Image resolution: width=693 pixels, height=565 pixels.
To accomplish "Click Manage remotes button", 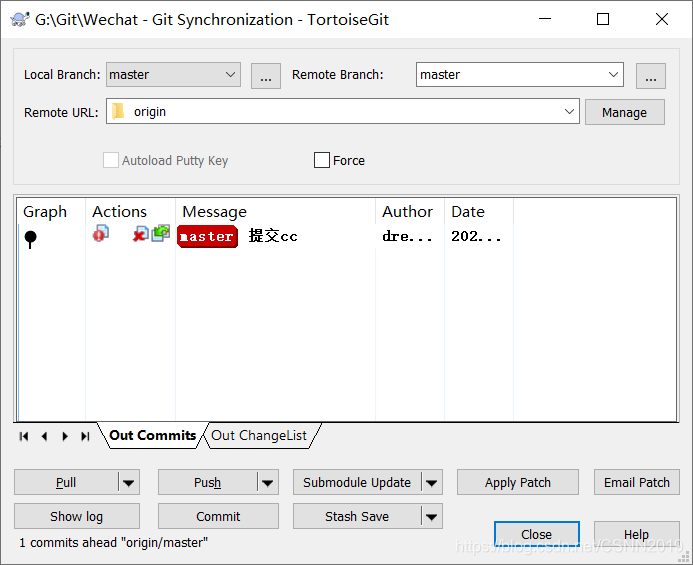I will click(624, 112).
